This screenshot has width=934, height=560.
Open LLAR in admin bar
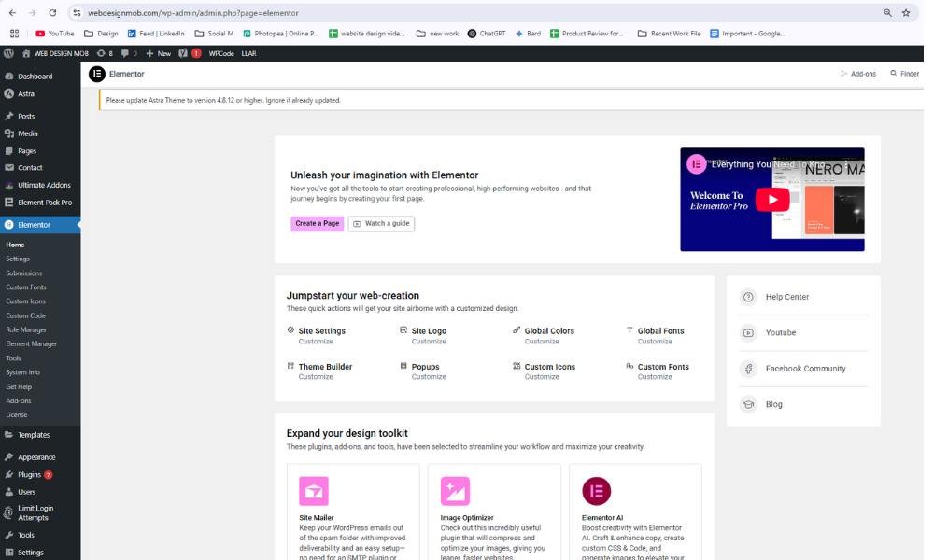[x=249, y=53]
